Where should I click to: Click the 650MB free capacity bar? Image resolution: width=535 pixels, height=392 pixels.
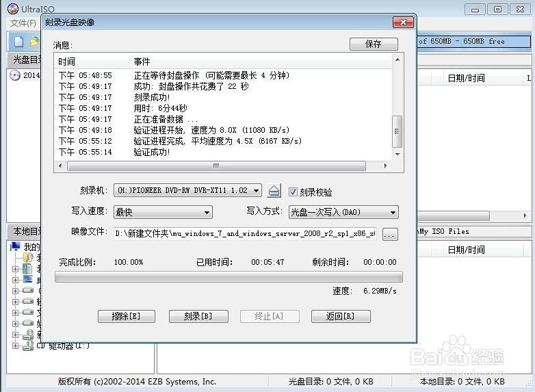coord(474,41)
